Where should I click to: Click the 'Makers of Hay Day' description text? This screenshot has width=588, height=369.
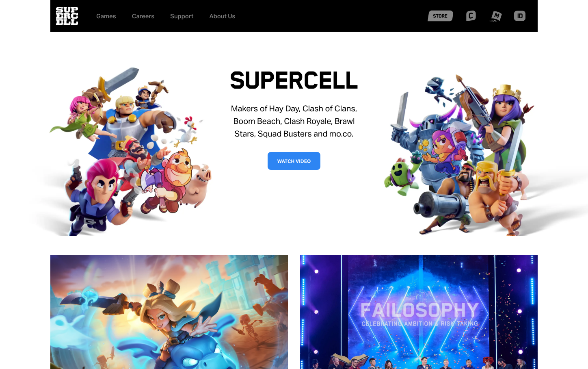click(294, 121)
